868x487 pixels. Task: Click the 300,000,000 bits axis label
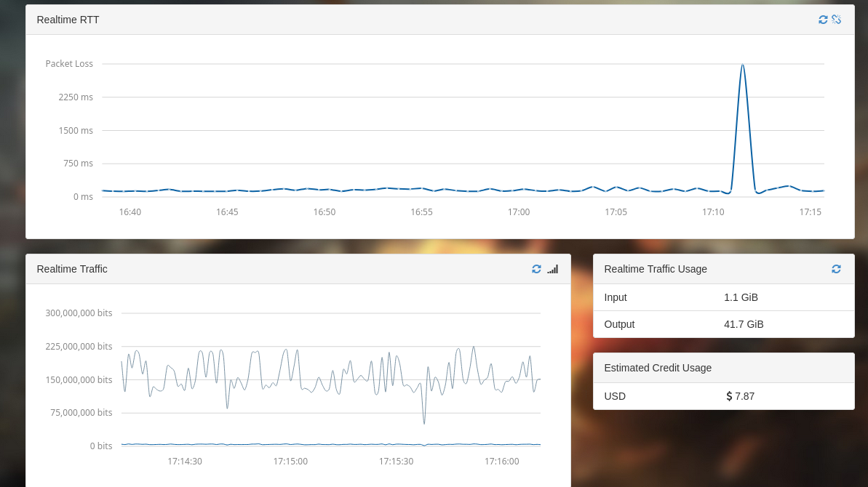coord(79,313)
